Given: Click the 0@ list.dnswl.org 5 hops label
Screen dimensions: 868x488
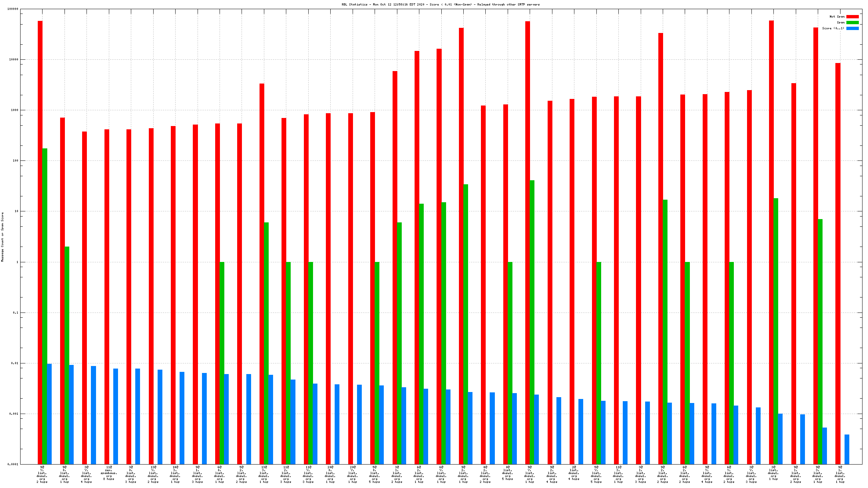Looking at the screenshot, I should click(508, 473).
